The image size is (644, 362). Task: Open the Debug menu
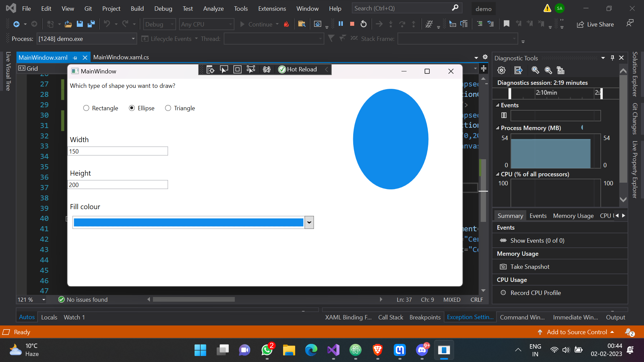pyautogui.click(x=163, y=8)
